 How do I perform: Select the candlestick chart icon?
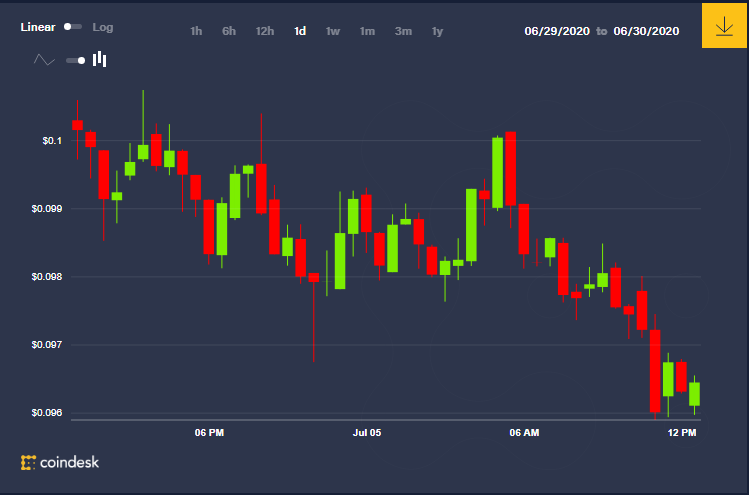tap(99, 59)
